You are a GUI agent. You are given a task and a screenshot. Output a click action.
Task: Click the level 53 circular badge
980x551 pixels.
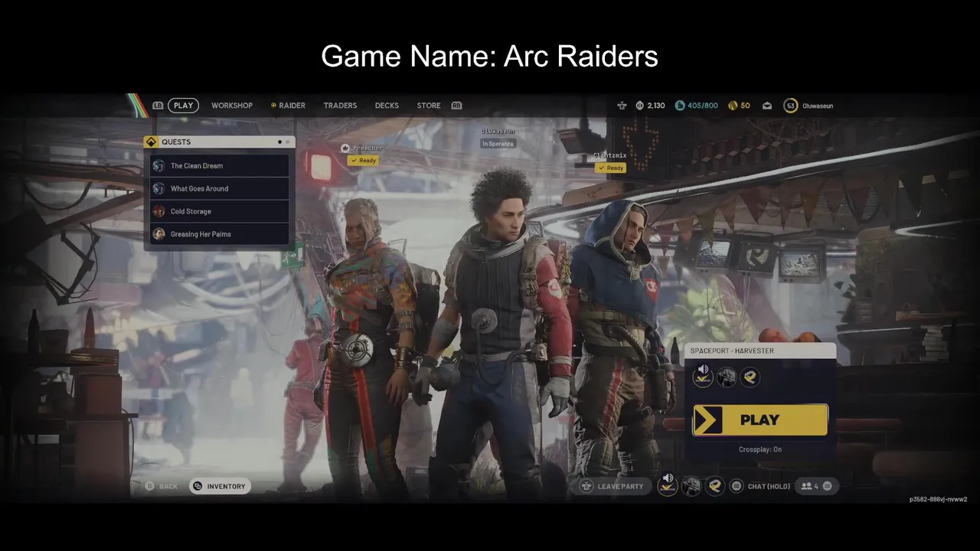[x=791, y=106]
